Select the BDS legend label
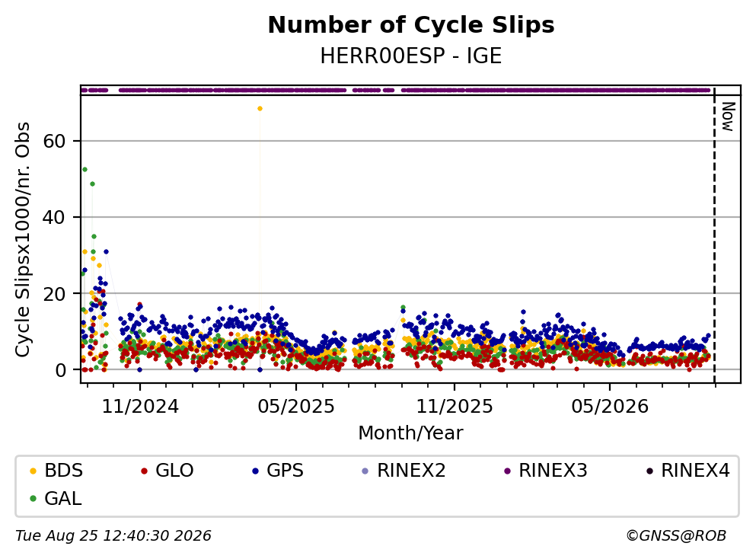 pos(64,471)
